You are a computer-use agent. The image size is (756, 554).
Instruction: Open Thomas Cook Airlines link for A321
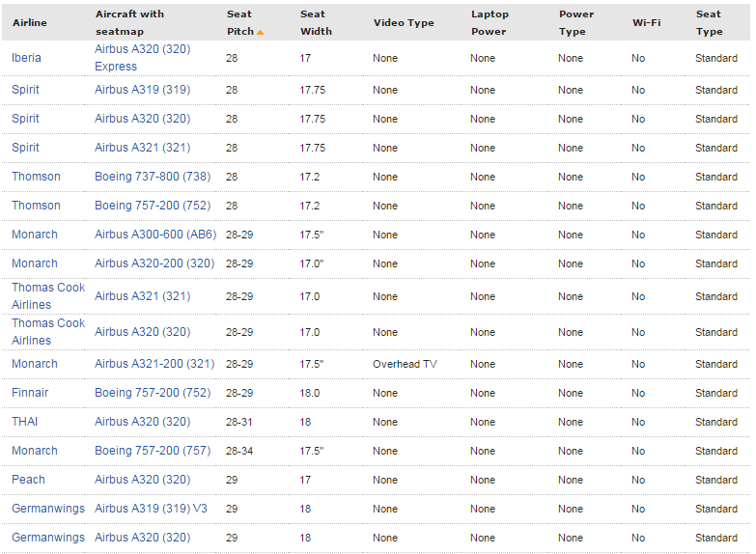48,296
